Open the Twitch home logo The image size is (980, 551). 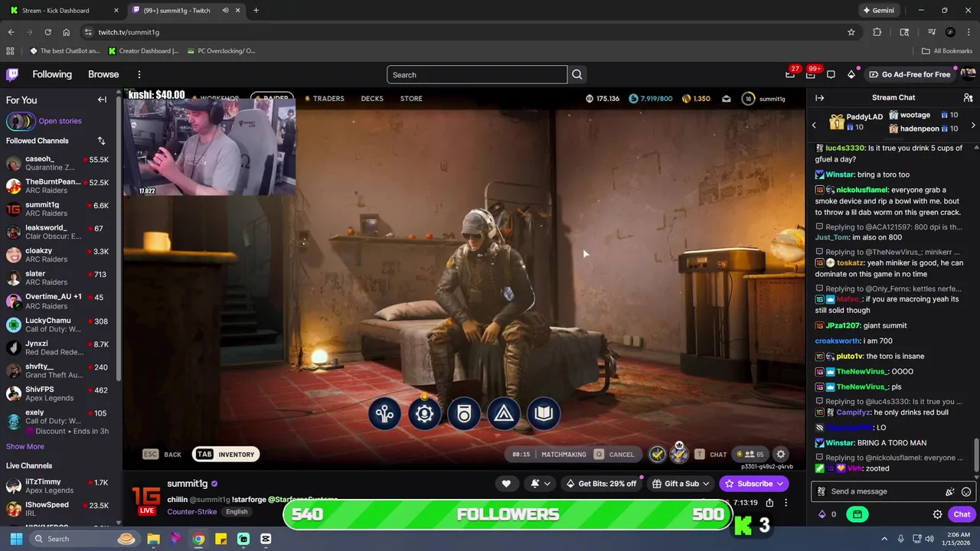click(12, 74)
